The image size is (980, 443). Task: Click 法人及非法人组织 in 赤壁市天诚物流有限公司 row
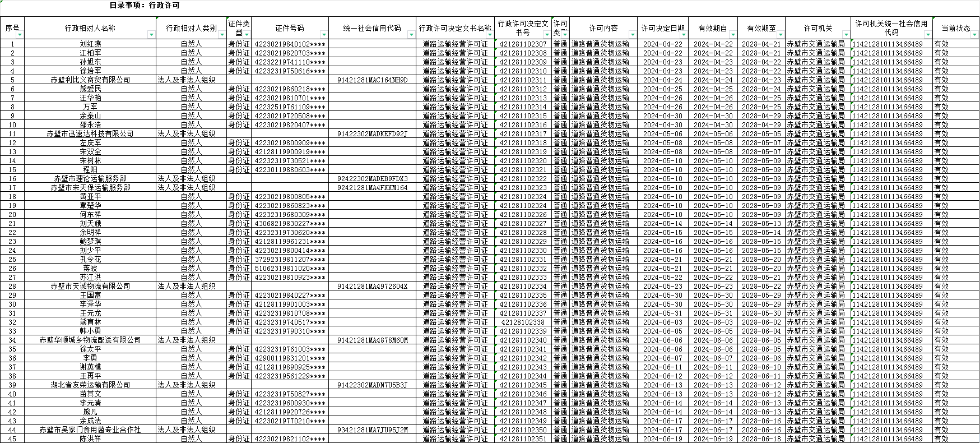tap(191, 286)
